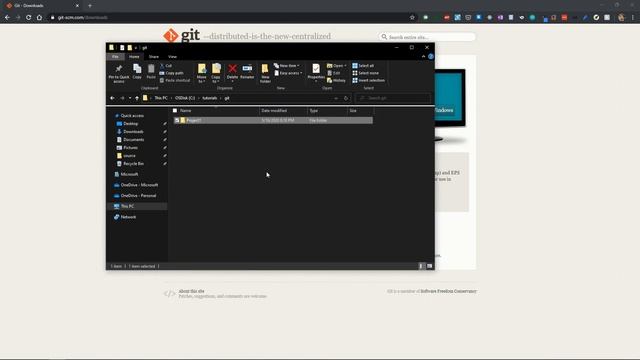The height and width of the screenshot is (360, 640).
Task: Switch to details view in status bar
Action: (x=422, y=266)
